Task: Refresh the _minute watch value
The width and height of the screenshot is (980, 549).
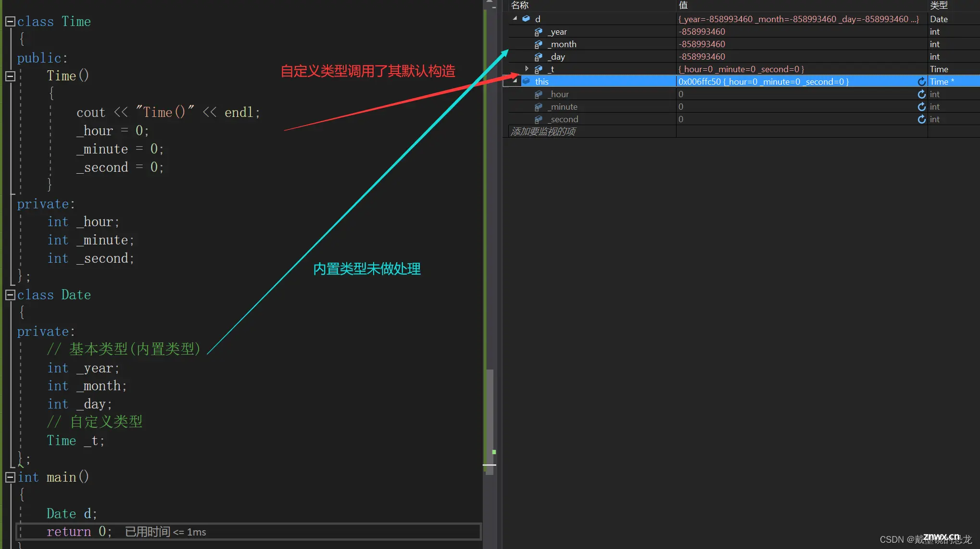Action: 921,107
